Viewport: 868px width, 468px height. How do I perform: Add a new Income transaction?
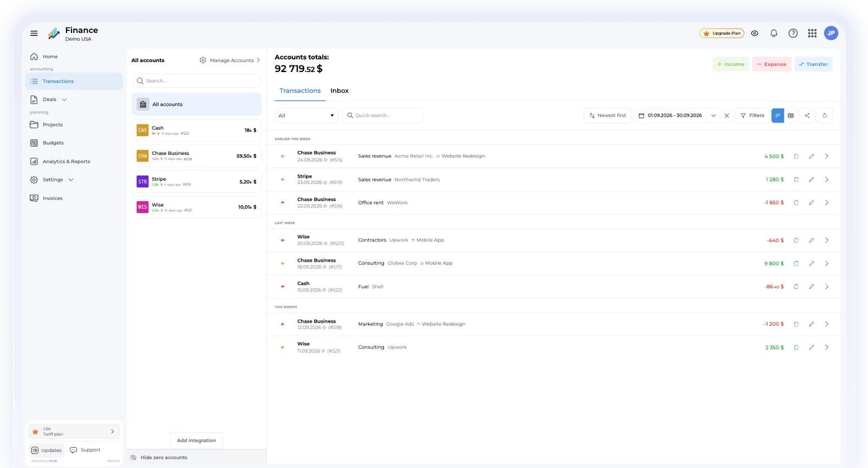731,64
